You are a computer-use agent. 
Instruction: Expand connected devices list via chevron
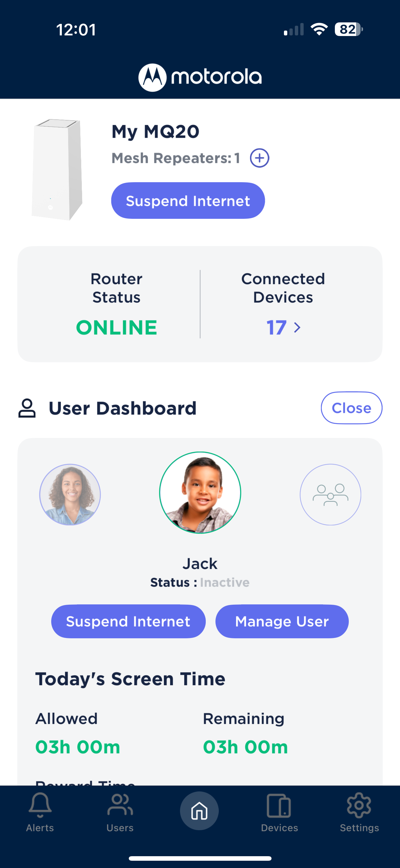click(x=297, y=327)
